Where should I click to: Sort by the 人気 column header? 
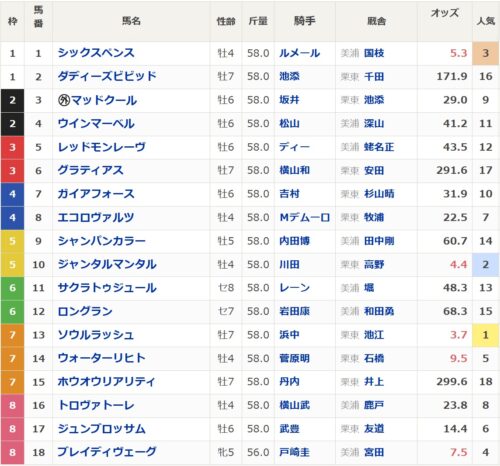(486, 21)
